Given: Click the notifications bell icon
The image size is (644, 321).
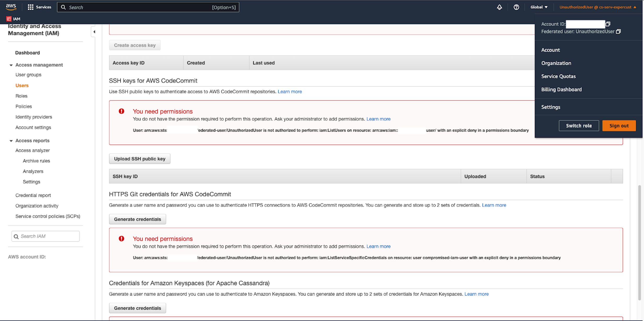Looking at the screenshot, I should pos(499,7).
